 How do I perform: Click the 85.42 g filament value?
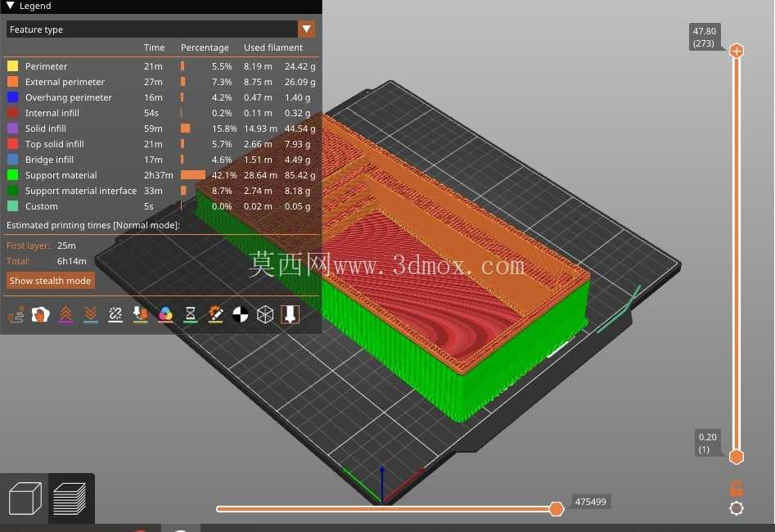coord(300,175)
